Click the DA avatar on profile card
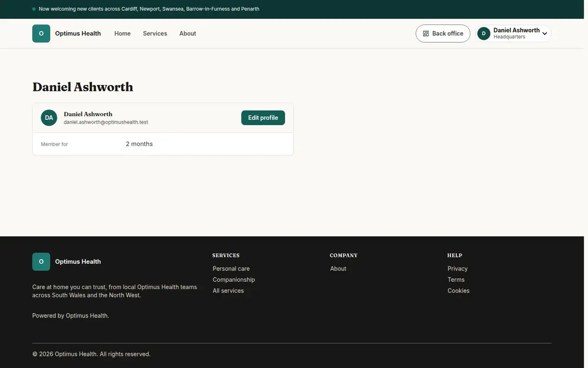Viewport: 588px width, 368px height. coord(49,118)
